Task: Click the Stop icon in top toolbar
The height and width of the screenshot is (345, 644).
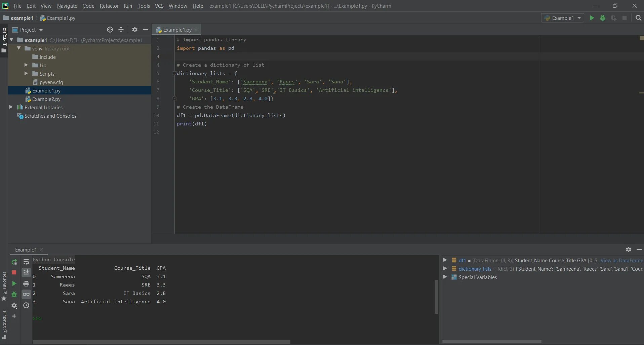Action: coord(625,18)
